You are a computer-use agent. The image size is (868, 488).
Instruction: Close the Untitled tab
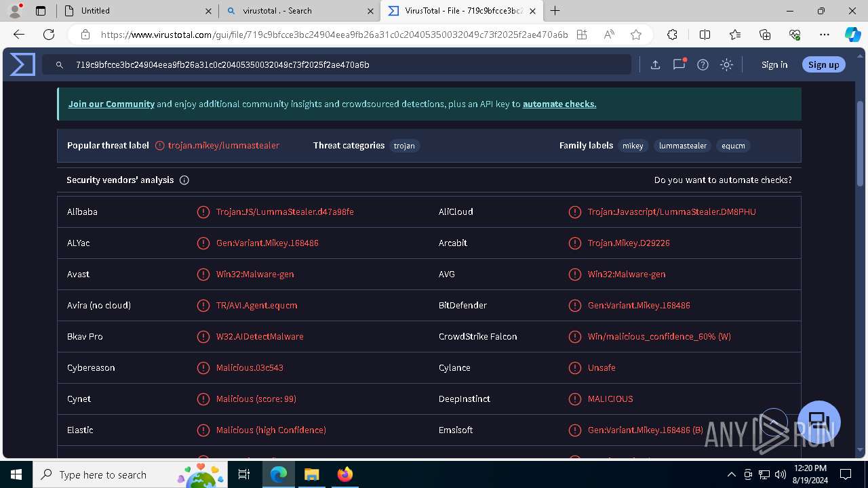point(208,11)
